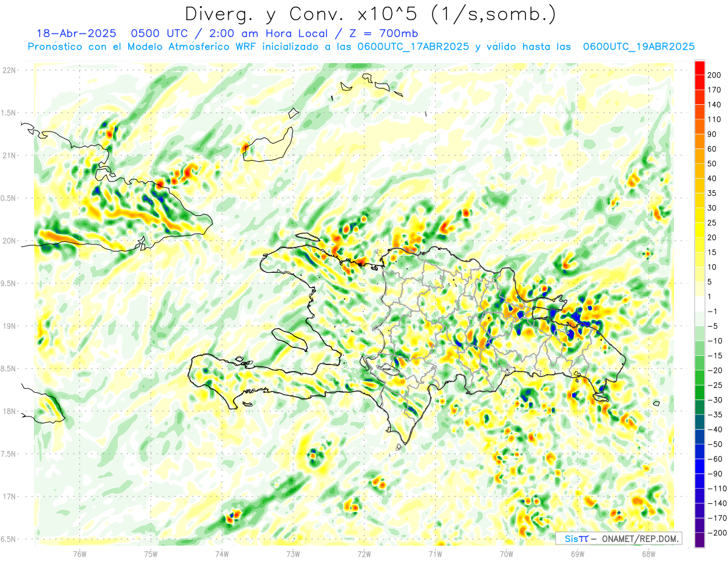This screenshot has width=728, height=562.
Task: Select the '69W' longitude label
Action: point(578,554)
